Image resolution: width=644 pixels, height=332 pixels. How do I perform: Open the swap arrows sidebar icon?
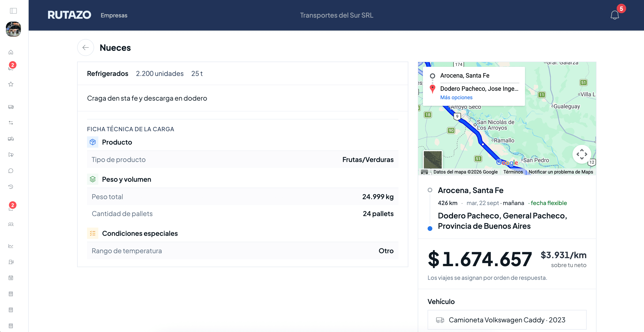[x=11, y=123]
